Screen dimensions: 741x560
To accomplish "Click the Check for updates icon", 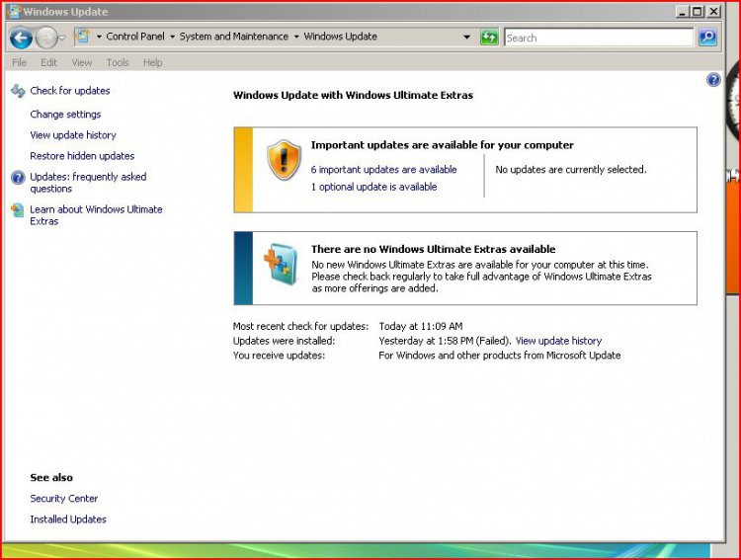I will click(18, 91).
